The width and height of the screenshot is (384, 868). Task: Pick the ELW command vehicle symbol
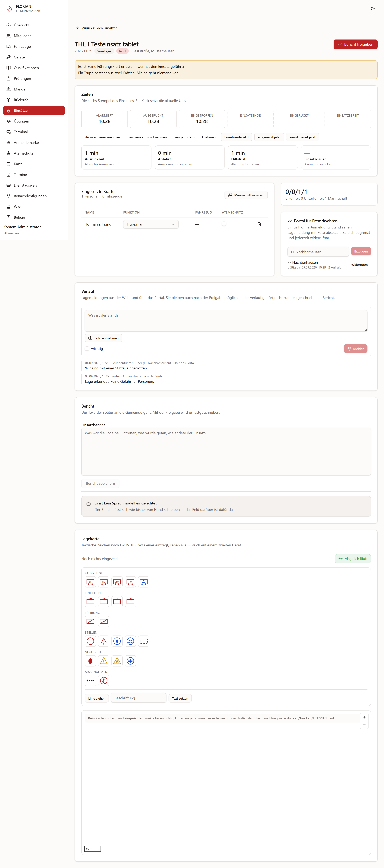point(117,582)
